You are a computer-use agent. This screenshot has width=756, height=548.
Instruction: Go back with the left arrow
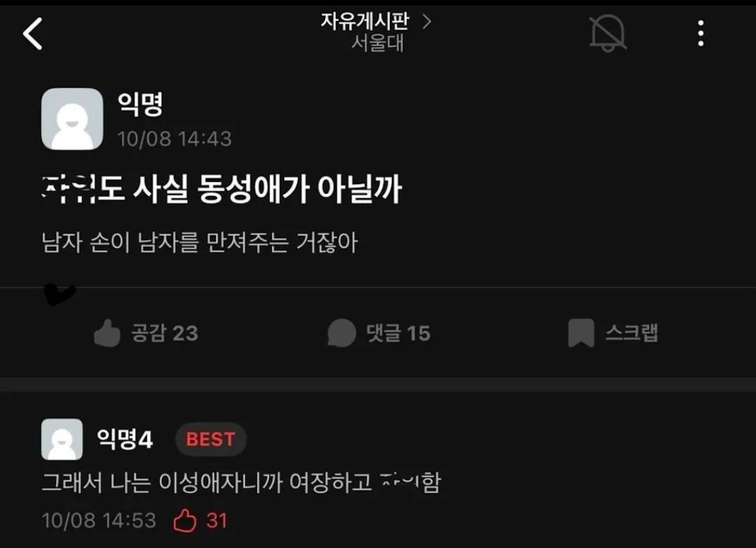33,34
